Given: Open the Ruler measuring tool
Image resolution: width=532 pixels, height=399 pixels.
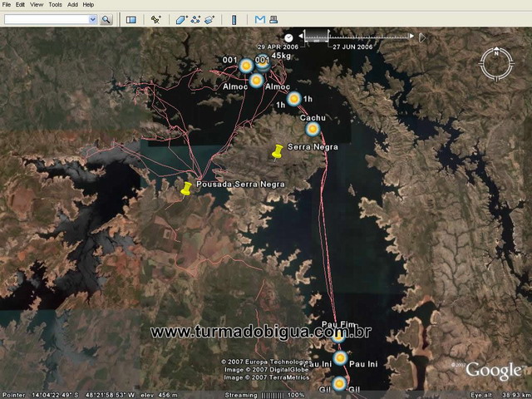Looking at the screenshot, I should coord(234,20).
